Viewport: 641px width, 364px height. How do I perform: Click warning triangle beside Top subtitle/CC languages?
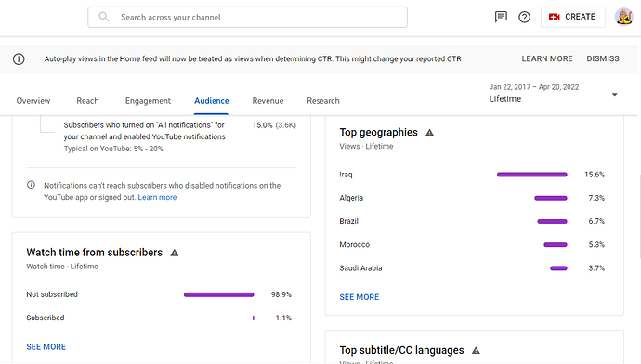476,350
